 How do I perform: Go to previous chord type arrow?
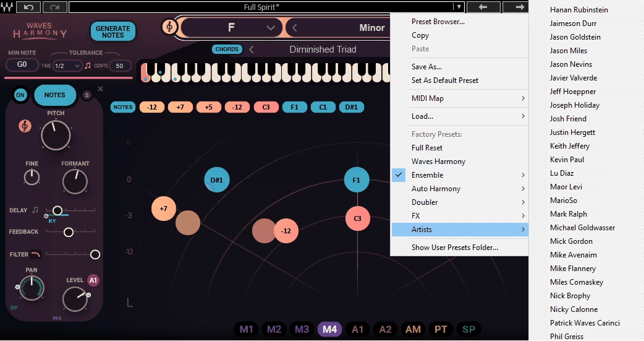[252, 50]
